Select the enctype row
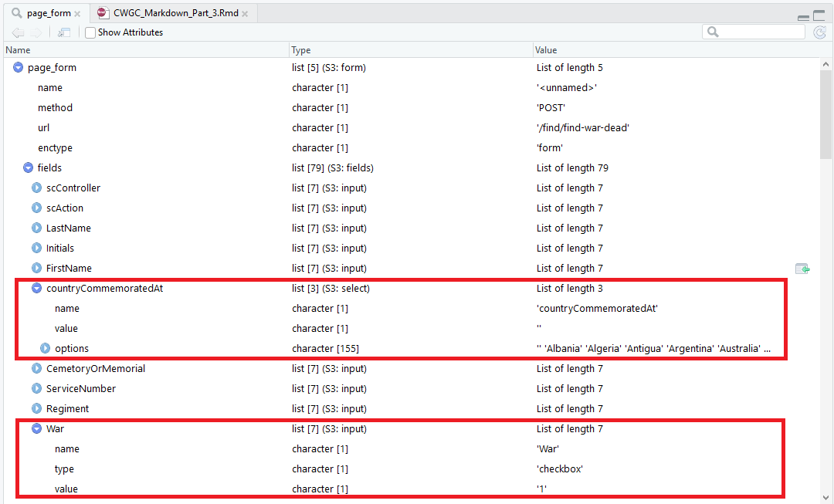The height and width of the screenshot is (504, 834). (x=411, y=147)
